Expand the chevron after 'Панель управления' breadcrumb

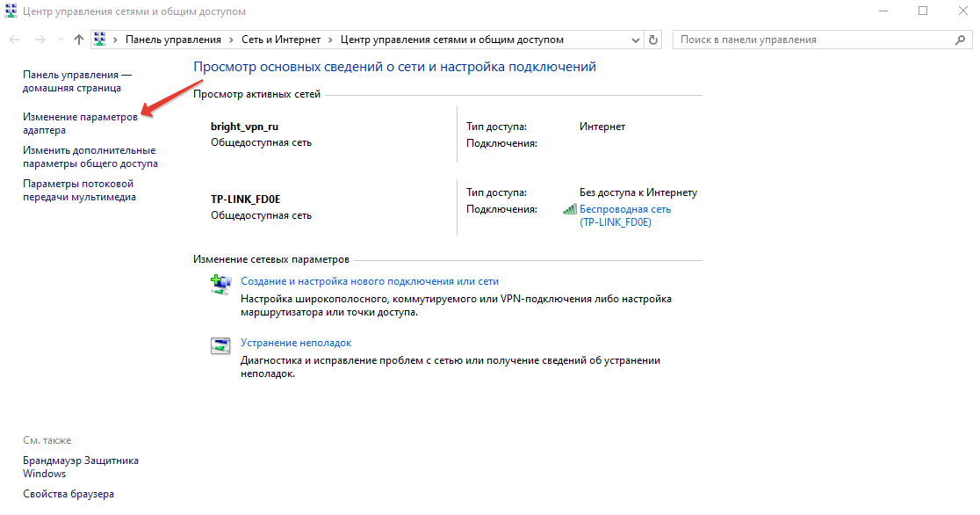(x=232, y=40)
